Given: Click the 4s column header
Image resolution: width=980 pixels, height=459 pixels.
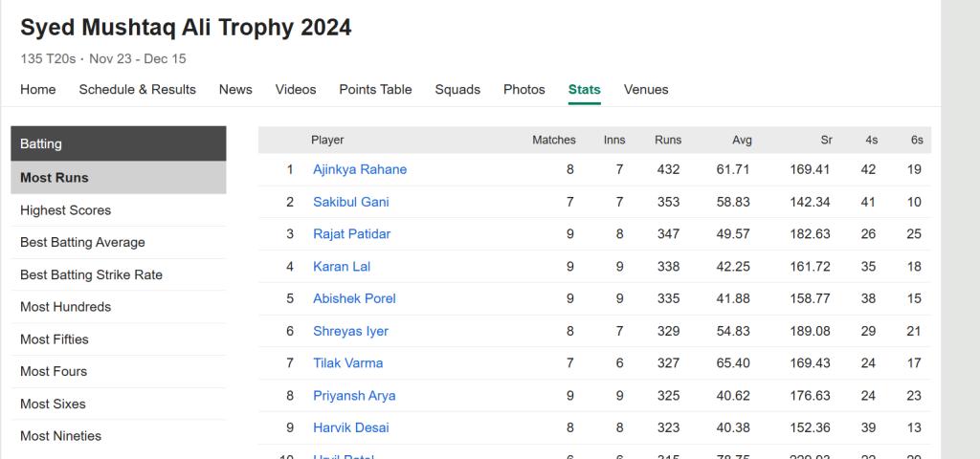Looking at the screenshot, I should 871,140.
